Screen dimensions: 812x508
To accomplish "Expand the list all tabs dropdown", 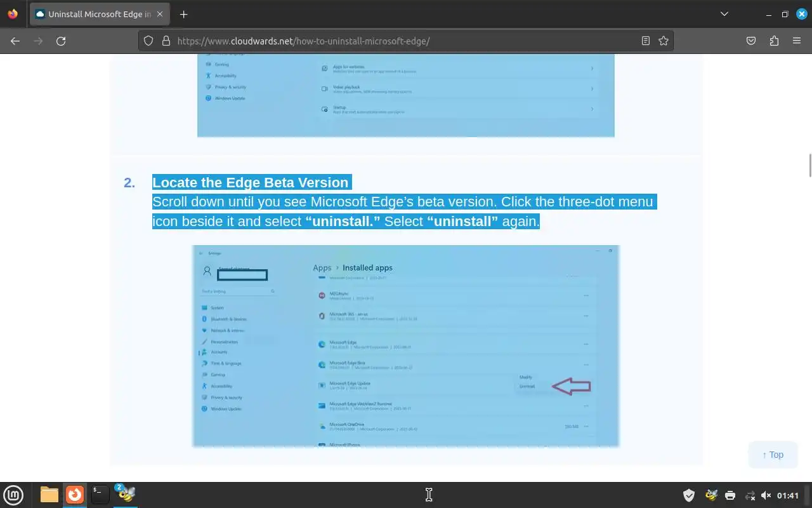I will (724, 14).
